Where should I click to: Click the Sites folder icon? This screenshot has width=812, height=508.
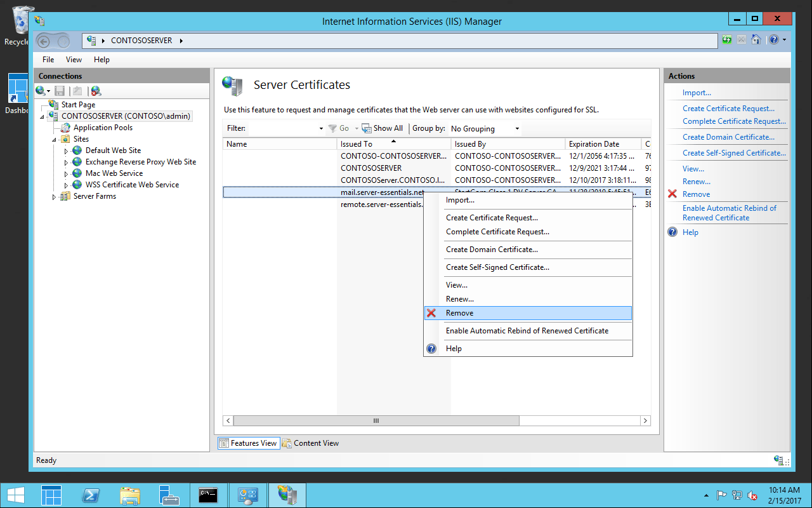click(65, 139)
